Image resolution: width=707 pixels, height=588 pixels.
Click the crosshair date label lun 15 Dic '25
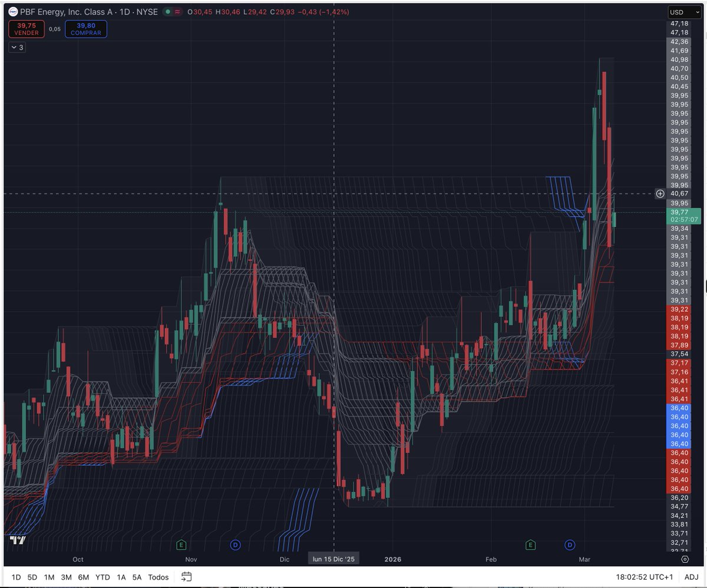pos(334,559)
